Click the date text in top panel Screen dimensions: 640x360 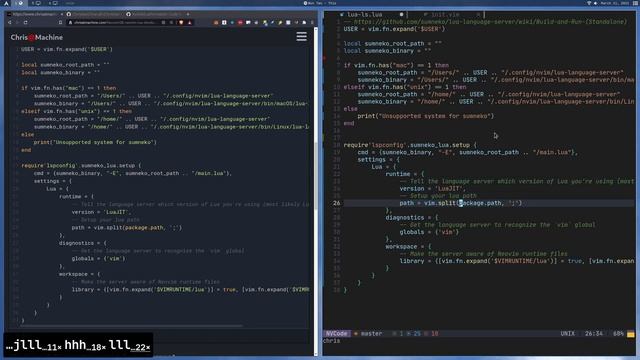[x=615, y=3]
